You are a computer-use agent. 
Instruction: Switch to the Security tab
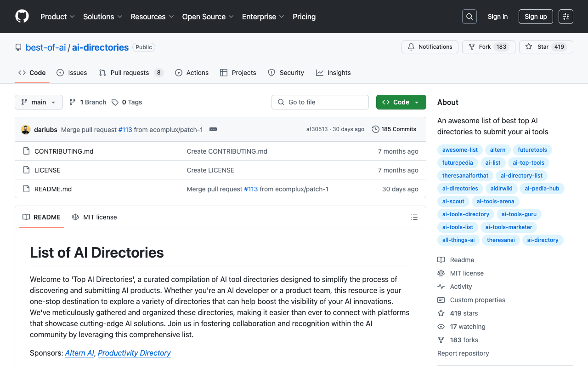pos(286,73)
